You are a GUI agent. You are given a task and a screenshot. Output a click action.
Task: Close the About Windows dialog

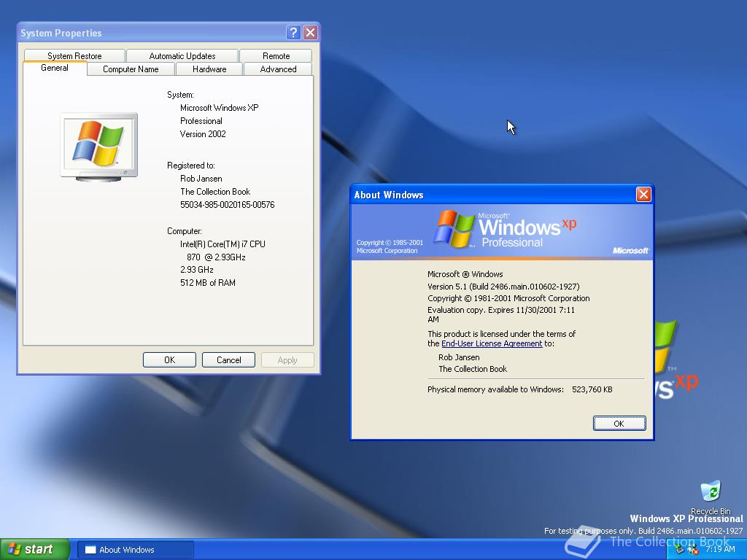643,194
